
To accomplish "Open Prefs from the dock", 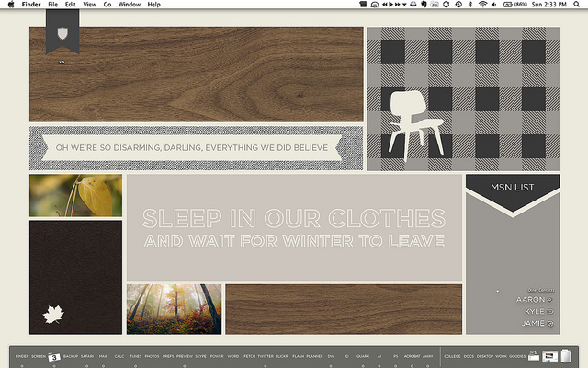I will (168, 356).
